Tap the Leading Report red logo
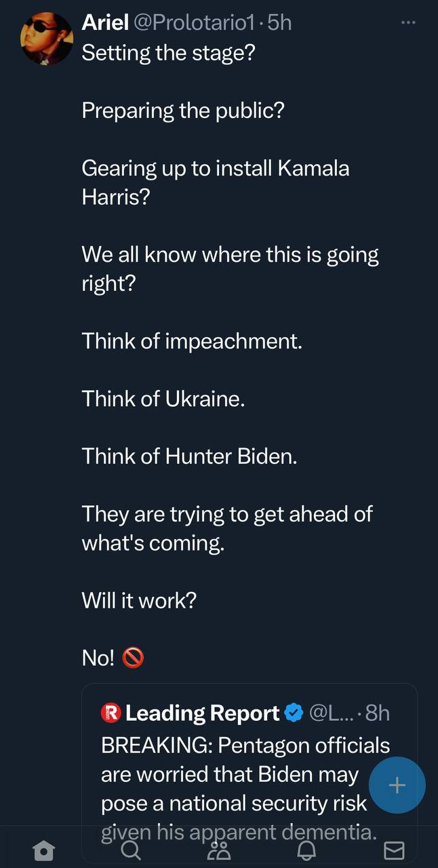This screenshot has width=438, height=868. pos(111,713)
